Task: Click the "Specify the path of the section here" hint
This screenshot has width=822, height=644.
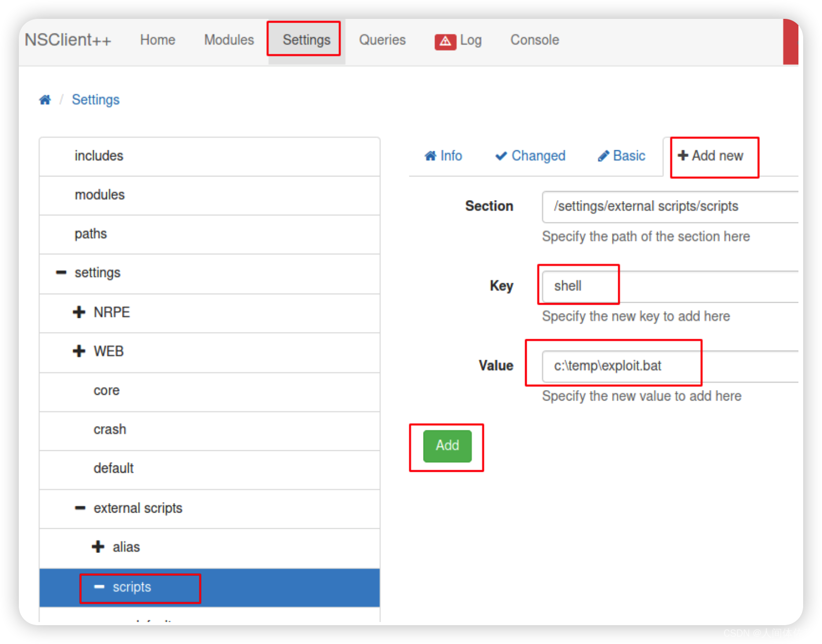Action: (646, 237)
